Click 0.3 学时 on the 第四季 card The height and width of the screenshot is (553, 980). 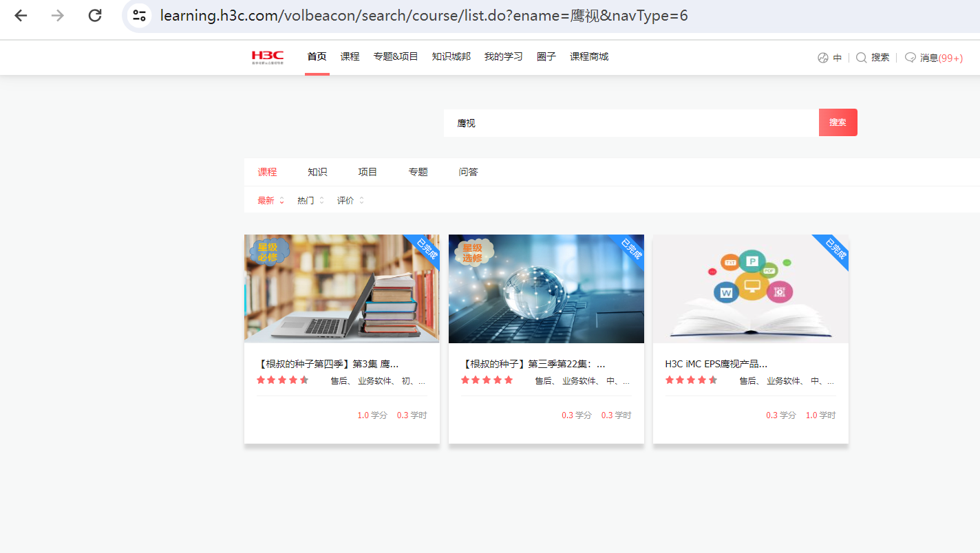click(412, 415)
